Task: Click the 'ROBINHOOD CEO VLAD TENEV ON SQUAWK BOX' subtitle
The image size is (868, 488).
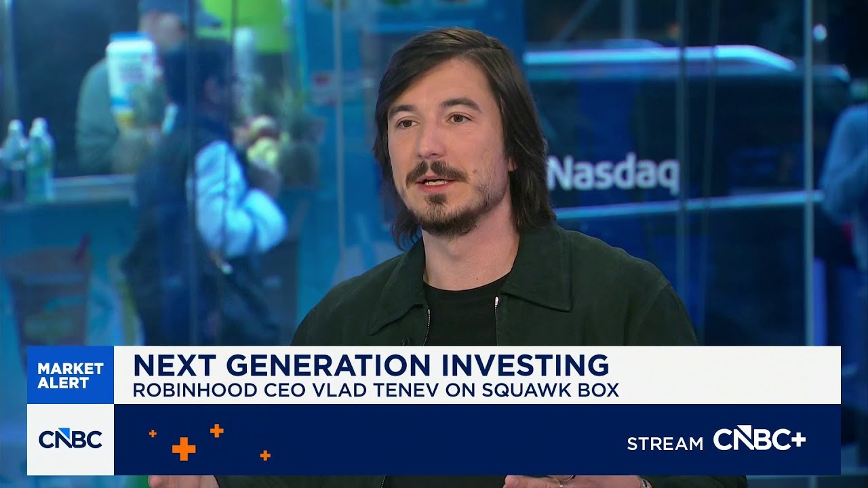Action: pyautogui.click(x=376, y=392)
